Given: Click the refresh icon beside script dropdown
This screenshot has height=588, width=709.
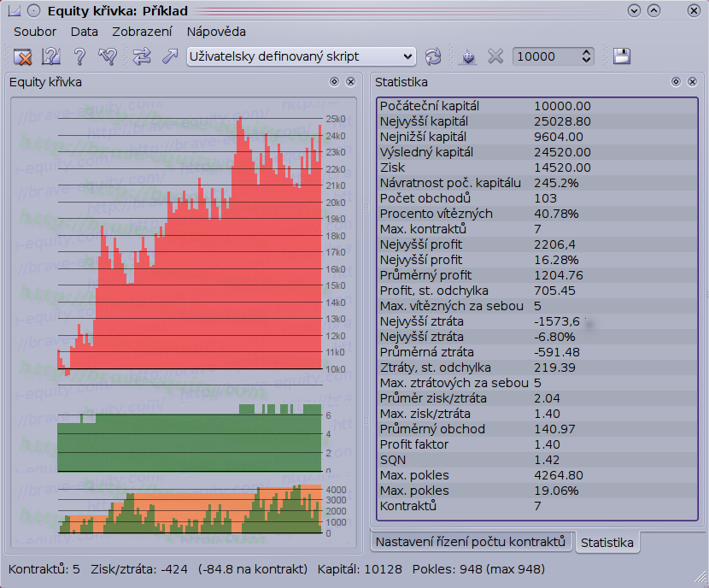Looking at the screenshot, I should coord(433,56).
